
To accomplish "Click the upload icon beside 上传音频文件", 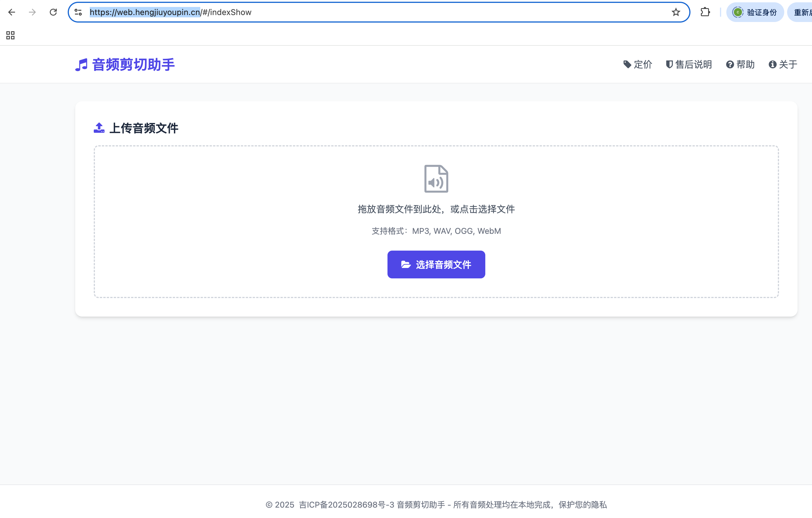I will click(99, 128).
